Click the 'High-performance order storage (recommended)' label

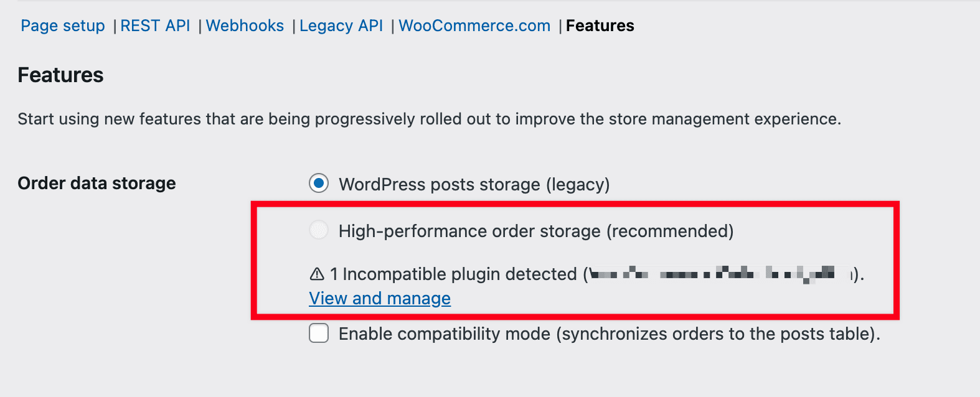536,231
